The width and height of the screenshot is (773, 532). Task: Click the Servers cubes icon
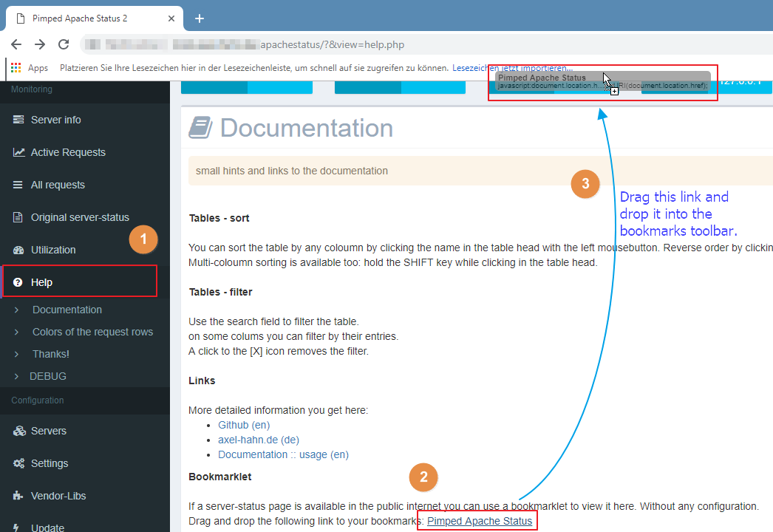tap(18, 431)
